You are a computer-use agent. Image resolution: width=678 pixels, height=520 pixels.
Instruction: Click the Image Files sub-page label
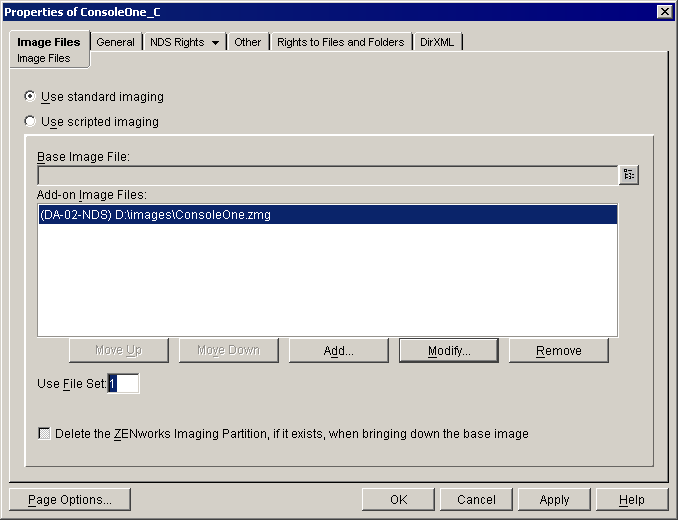44,58
